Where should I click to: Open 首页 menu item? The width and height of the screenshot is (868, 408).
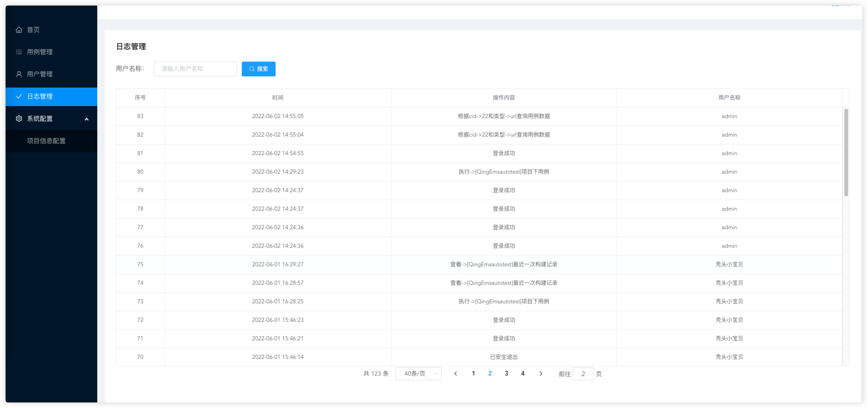(51, 30)
